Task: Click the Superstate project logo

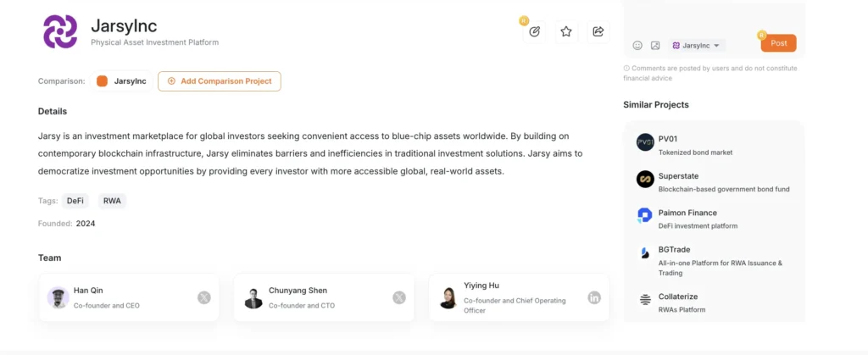Action: pyautogui.click(x=645, y=179)
